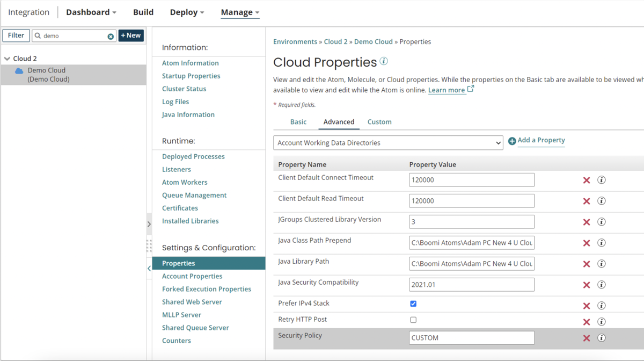Click the green plus to add a property
644x361 pixels.
pyautogui.click(x=511, y=140)
